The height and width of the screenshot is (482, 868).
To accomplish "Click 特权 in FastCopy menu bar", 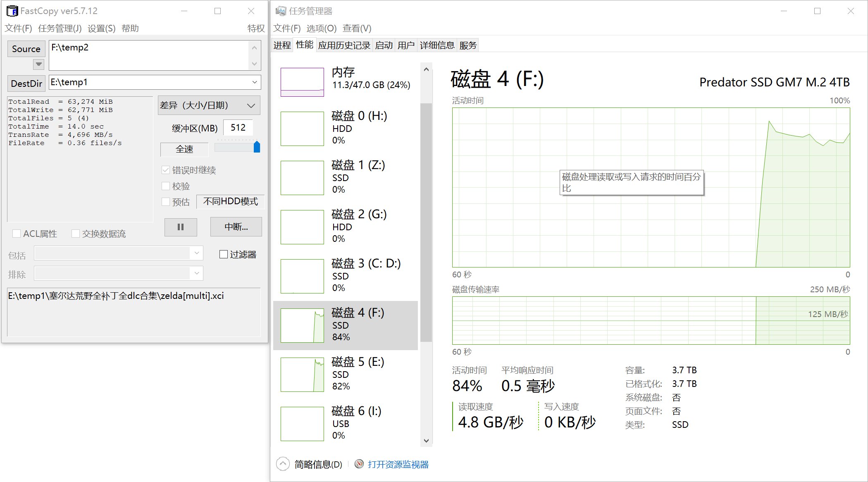I will pyautogui.click(x=256, y=29).
